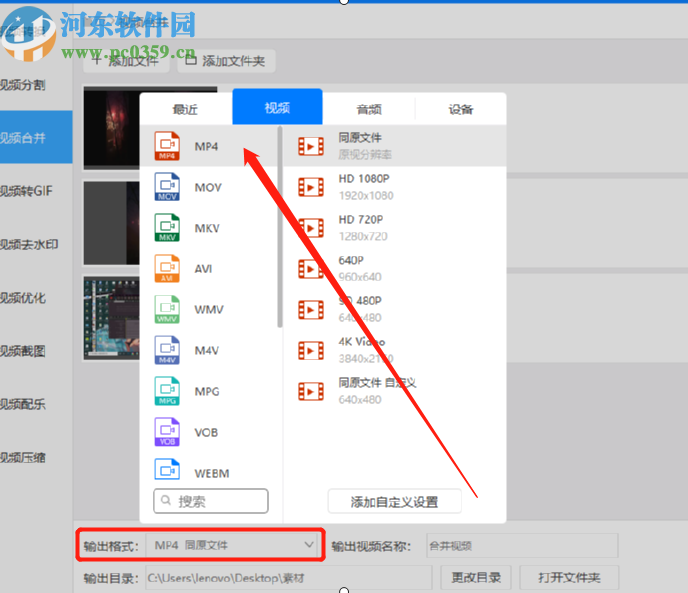Pick the WEBM format icon

tap(167, 469)
